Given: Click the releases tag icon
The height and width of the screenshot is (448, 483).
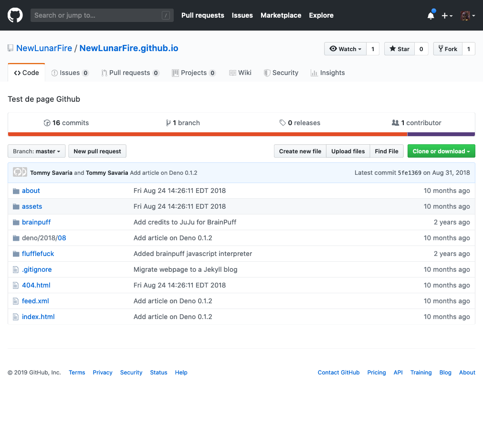Looking at the screenshot, I should click(x=283, y=123).
